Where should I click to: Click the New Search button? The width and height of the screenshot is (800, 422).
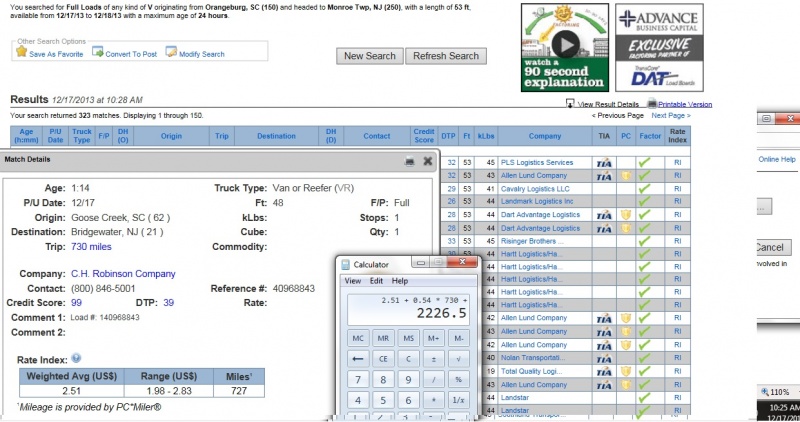(369, 56)
